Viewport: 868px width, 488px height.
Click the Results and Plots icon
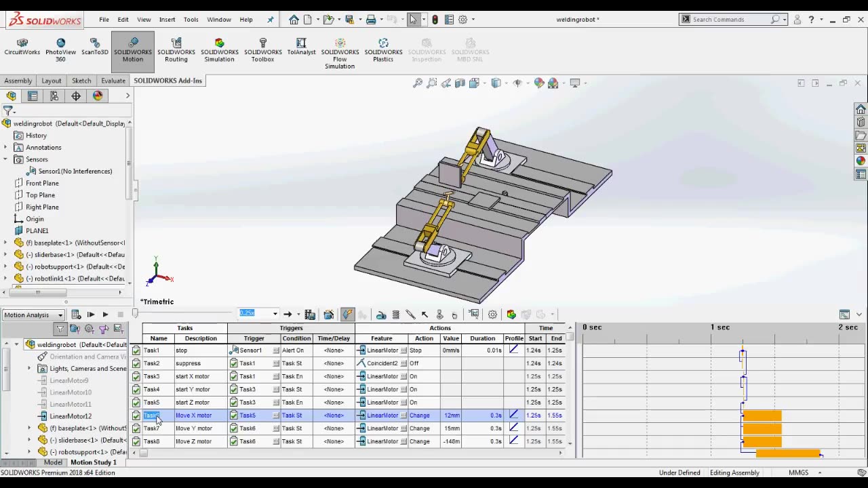tap(474, 314)
